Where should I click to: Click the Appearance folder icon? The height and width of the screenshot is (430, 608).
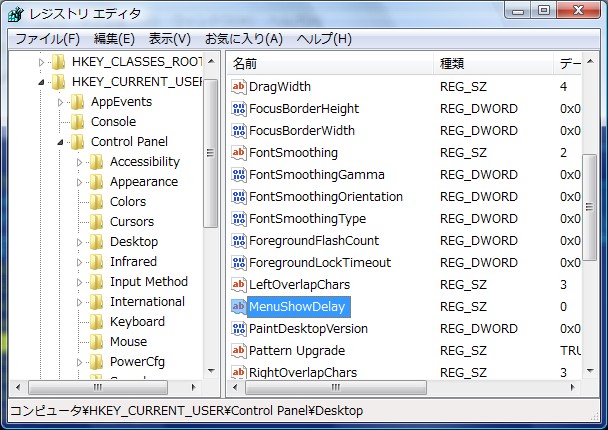96,182
